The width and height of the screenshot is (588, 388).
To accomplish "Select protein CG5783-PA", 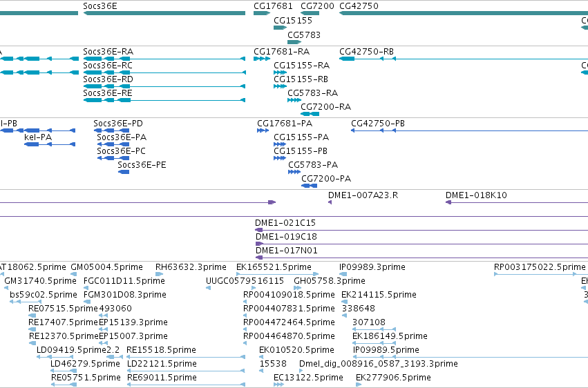I will point(313,165).
